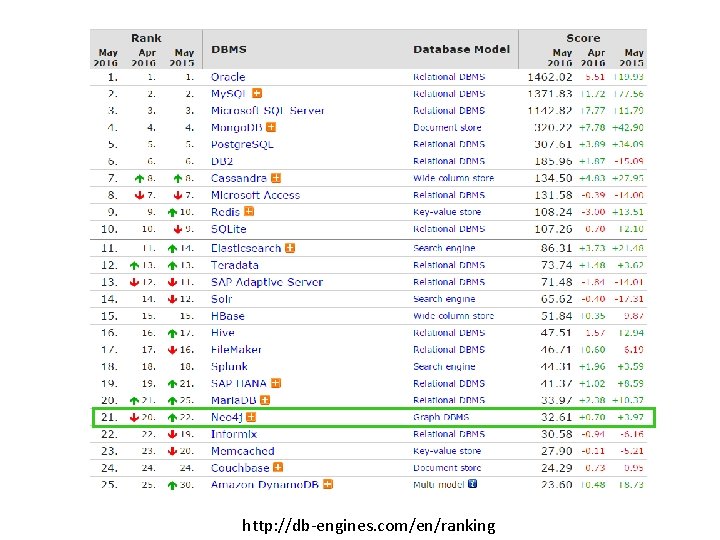Open the Solr link
Viewport: 720px width, 540px height.
pyautogui.click(x=221, y=299)
